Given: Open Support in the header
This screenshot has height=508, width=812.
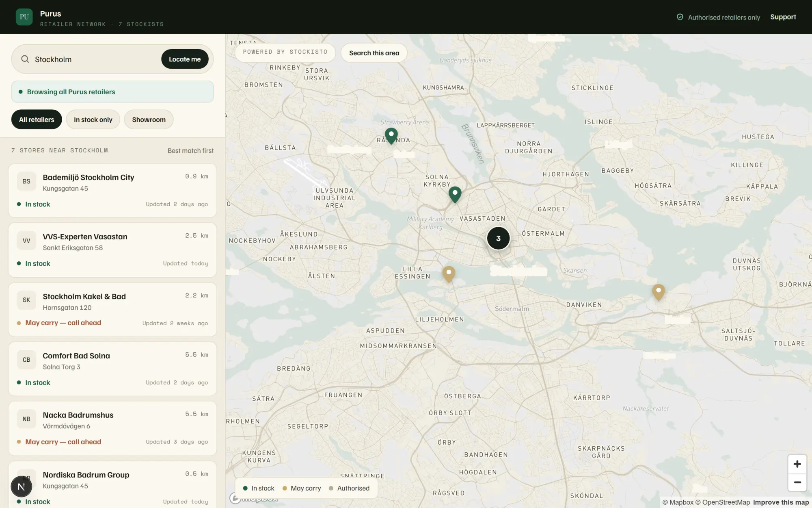Looking at the screenshot, I should click(783, 17).
